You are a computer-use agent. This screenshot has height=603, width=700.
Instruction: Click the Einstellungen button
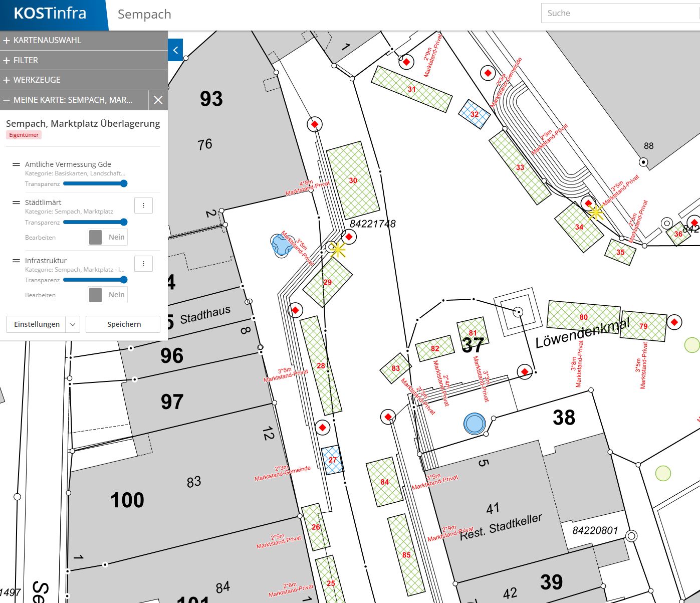(37, 324)
